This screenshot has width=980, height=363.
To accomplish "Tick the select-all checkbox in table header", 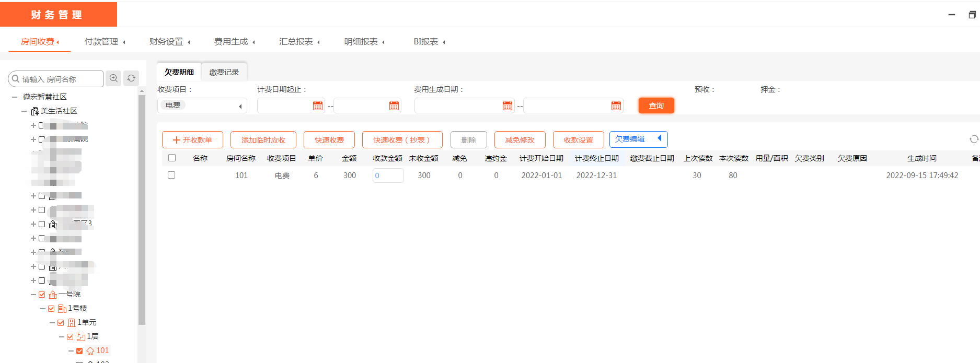I will click(x=172, y=158).
